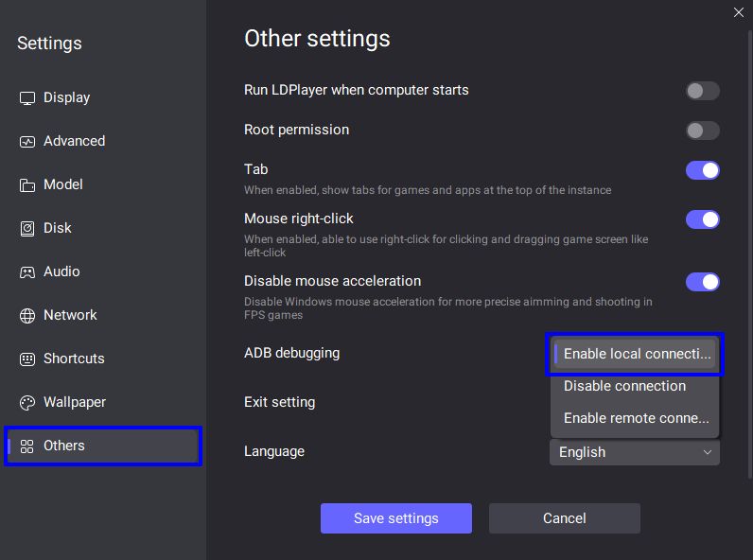This screenshot has width=753, height=560.
Task: Click the Language label text
Action: pos(274,451)
